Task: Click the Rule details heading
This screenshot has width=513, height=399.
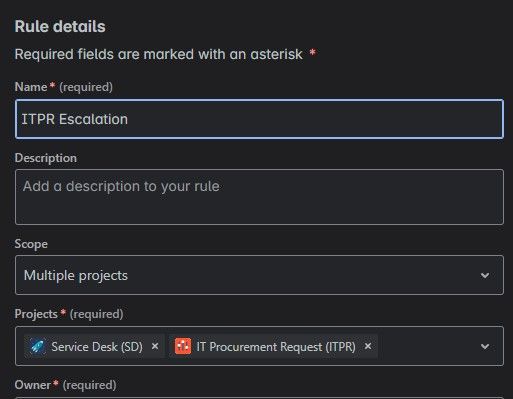Action: 60,27
